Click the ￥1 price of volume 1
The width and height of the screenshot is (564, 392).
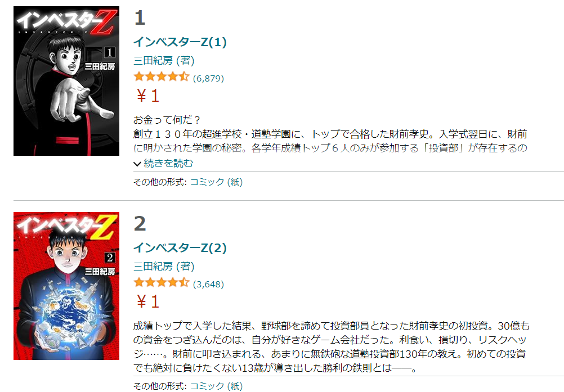[x=147, y=96]
